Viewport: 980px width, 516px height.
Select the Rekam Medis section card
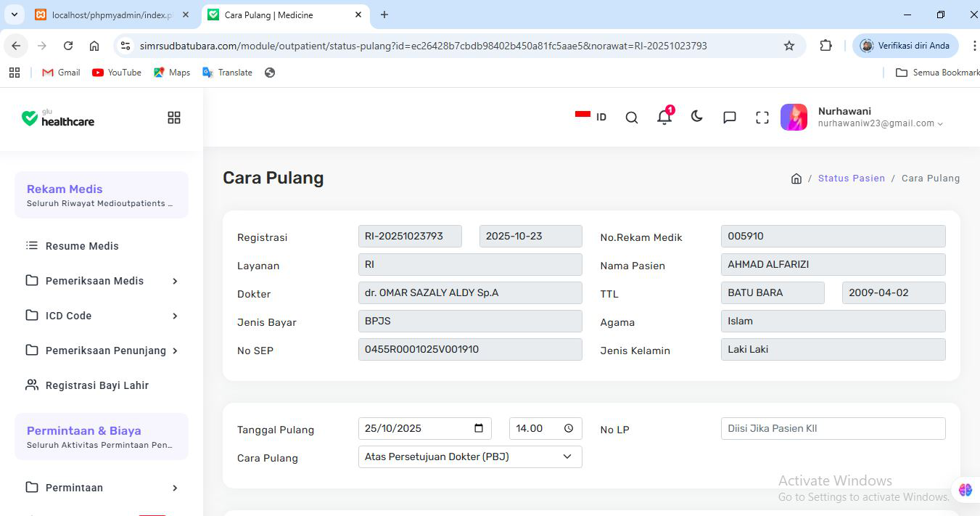(x=102, y=195)
